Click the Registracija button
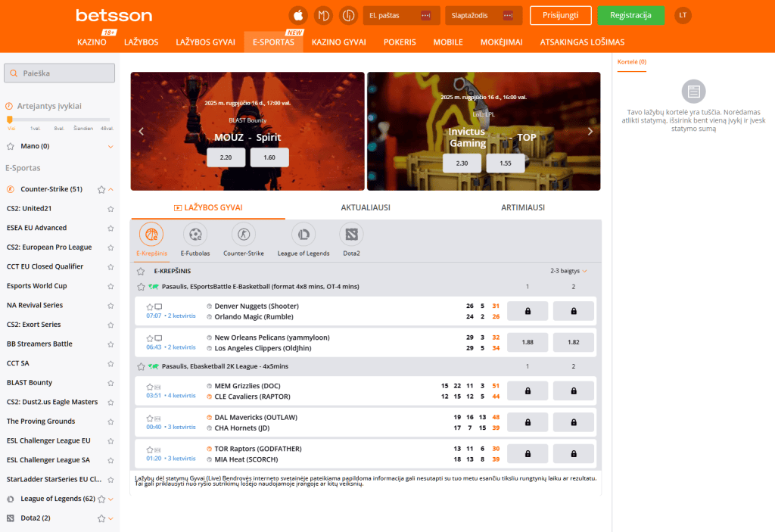This screenshot has width=775, height=532. tap(630, 15)
